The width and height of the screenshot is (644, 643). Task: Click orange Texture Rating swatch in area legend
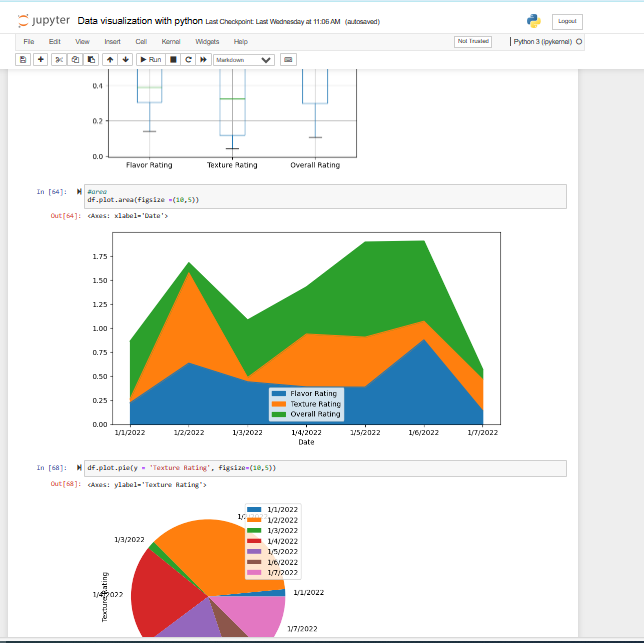pos(279,404)
